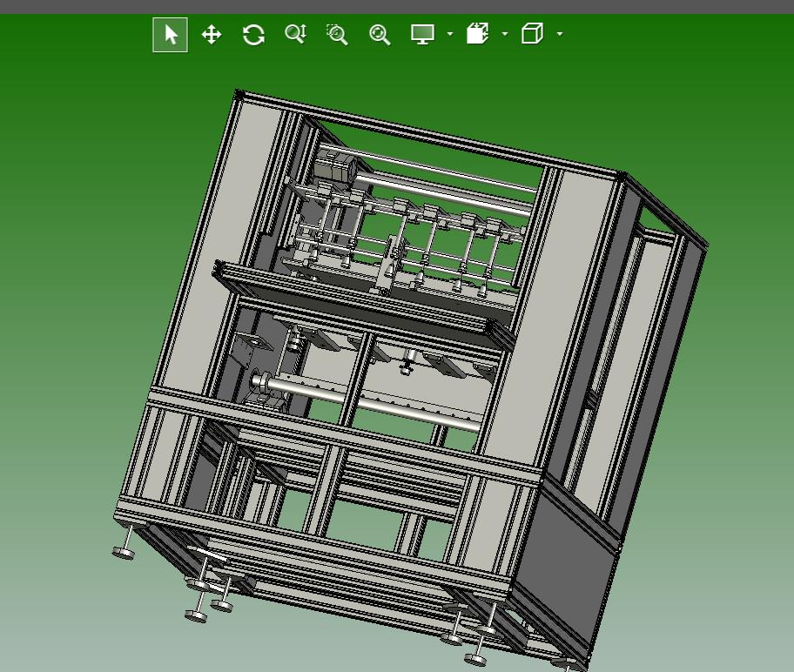
Task: Expand the section view dropdown arrow
Action: (505, 34)
